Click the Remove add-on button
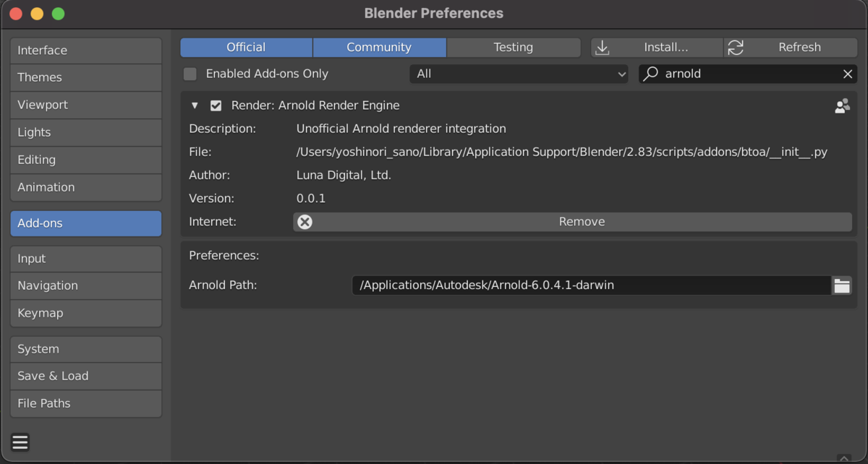The height and width of the screenshot is (464, 868). point(572,222)
